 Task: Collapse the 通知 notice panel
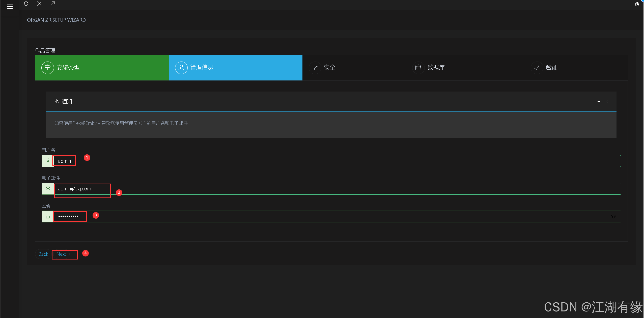tap(599, 102)
